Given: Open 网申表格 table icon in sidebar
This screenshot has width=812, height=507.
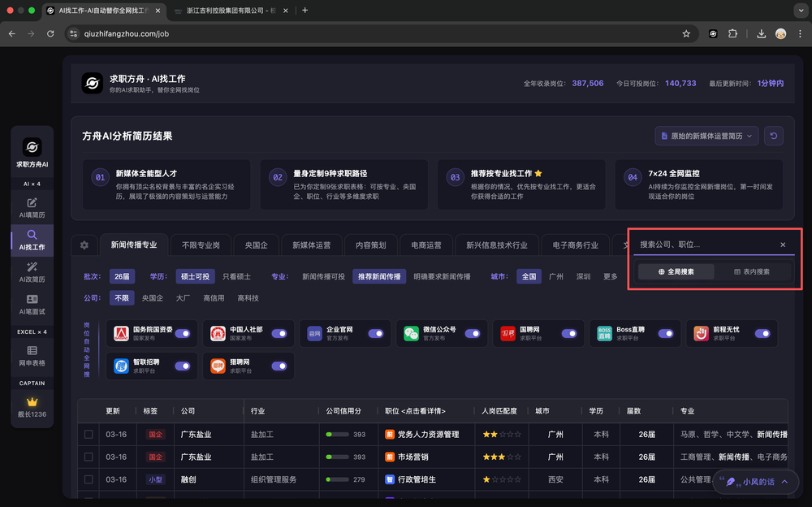Looking at the screenshot, I should 32,356.
